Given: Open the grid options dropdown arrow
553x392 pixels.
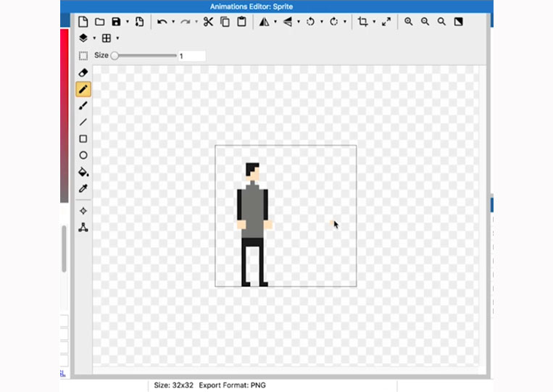Looking at the screenshot, I should [x=117, y=38].
